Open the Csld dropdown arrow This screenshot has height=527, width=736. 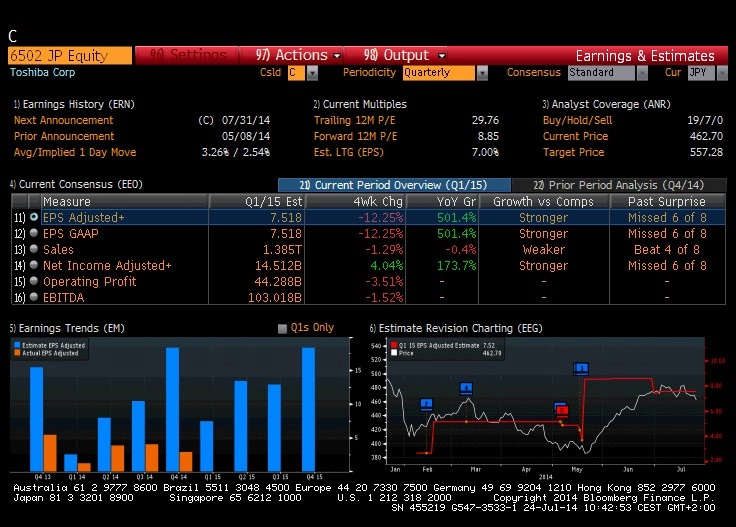coord(312,73)
